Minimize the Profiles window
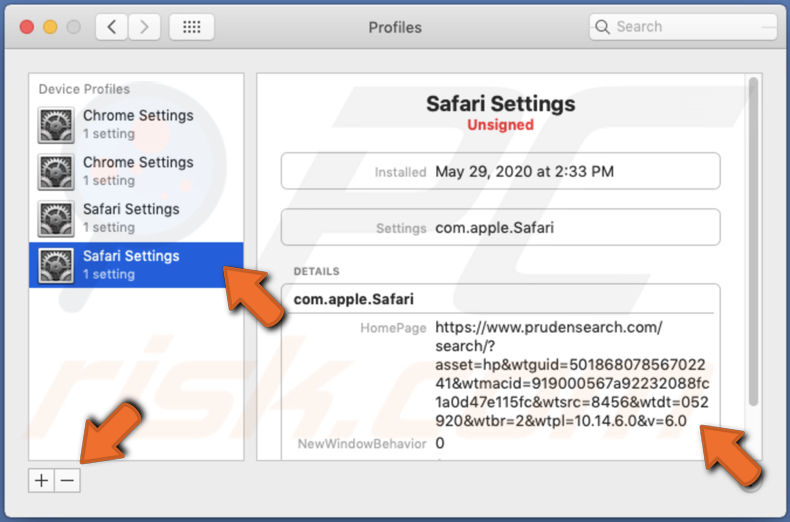Screen dimensions: 790x522 (49, 27)
